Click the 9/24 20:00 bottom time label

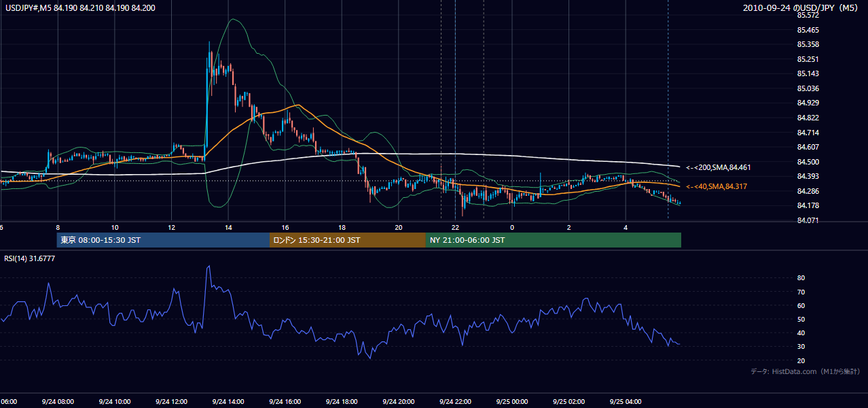tap(399, 402)
